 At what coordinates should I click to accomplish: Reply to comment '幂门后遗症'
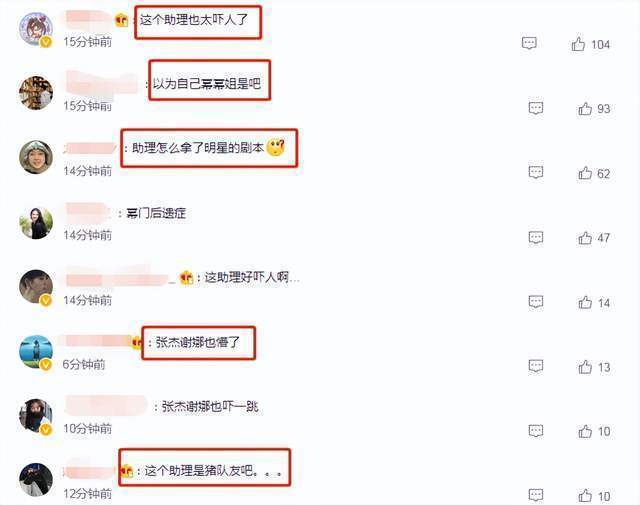(x=536, y=237)
